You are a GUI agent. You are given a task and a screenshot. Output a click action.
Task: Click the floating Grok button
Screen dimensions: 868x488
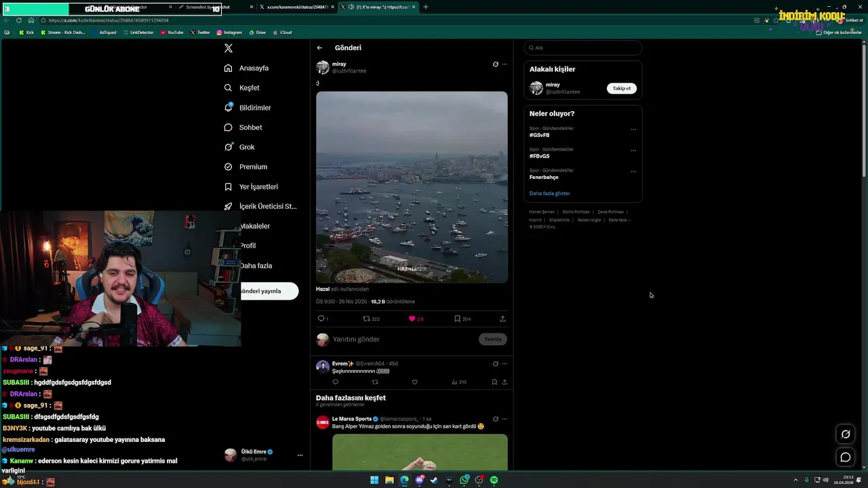[846, 434]
